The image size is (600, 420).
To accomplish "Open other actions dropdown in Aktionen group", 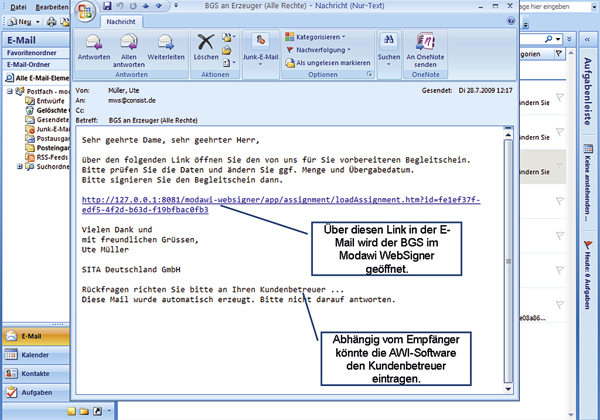I will (x=228, y=63).
